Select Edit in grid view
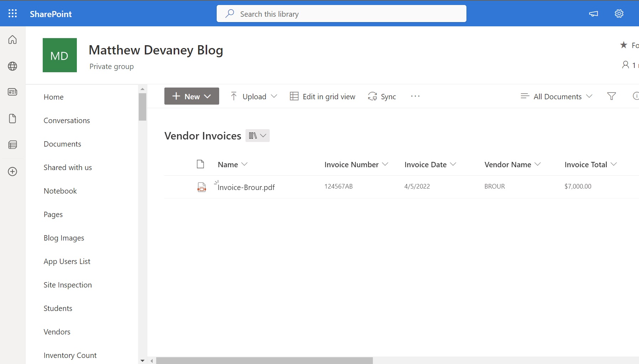The width and height of the screenshot is (639, 364). [x=322, y=96]
